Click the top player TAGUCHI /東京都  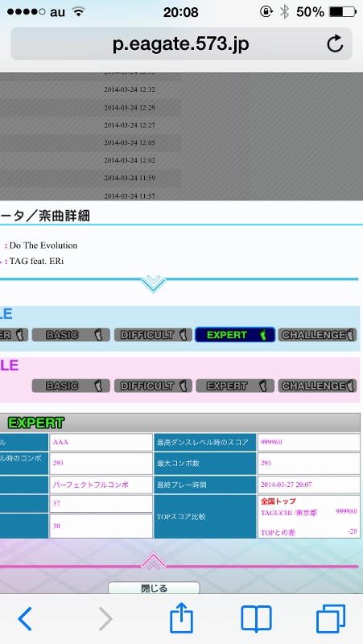289,513
